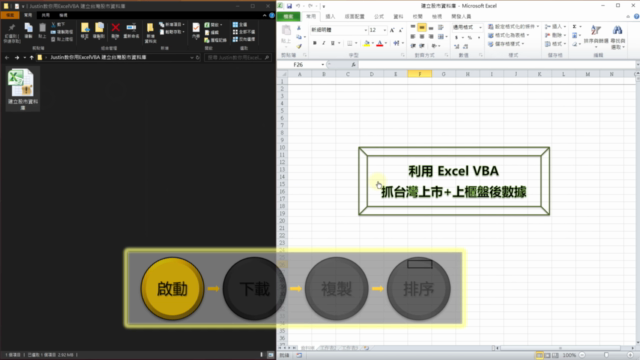Click the AutoSum sigma icon
The image size is (640, 360).
click(575, 27)
